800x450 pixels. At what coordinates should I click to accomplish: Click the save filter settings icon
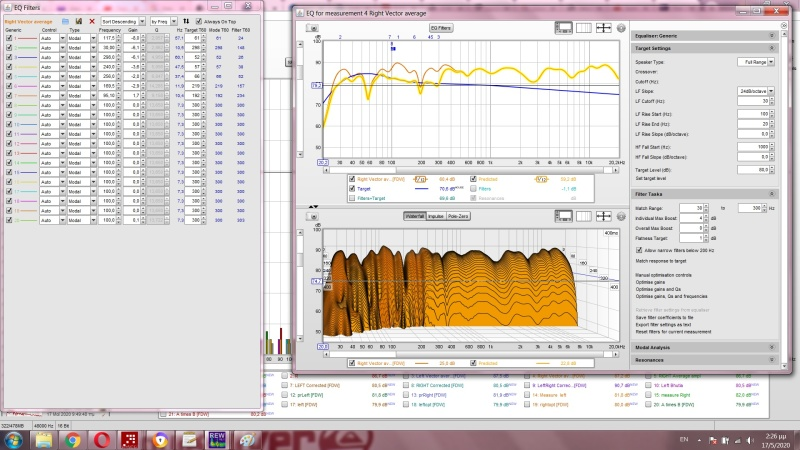tap(79, 20)
